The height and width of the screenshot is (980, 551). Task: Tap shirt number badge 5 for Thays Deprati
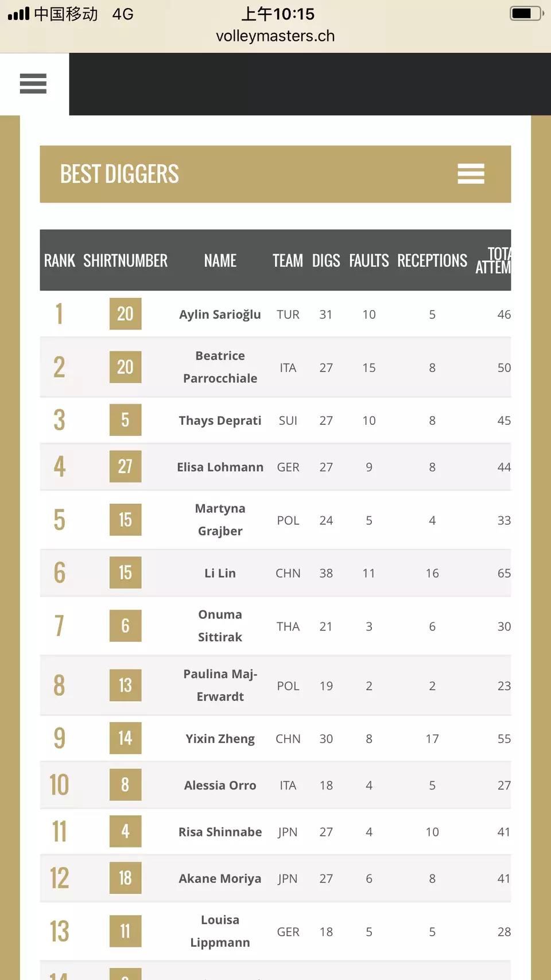pos(125,420)
